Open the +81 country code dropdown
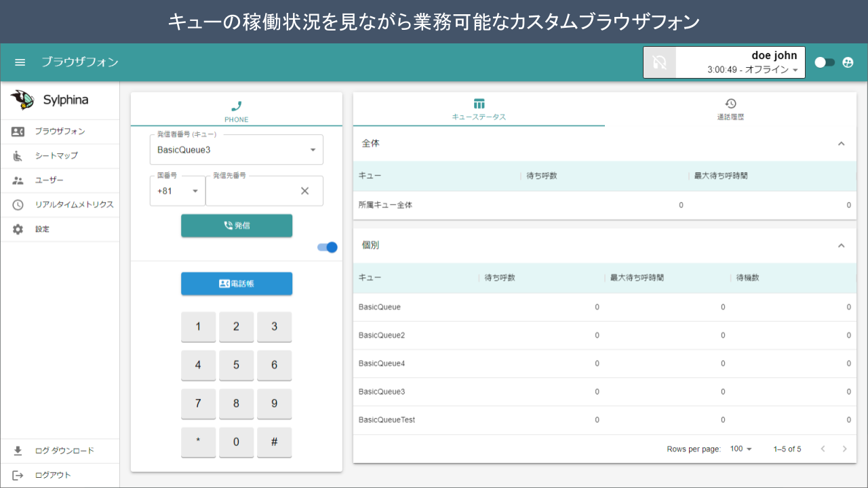 tap(178, 191)
